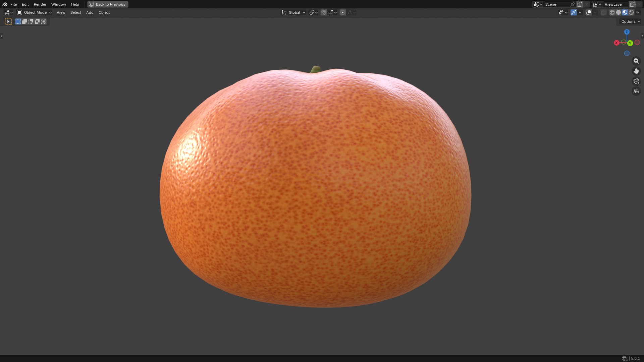The image size is (644, 362).
Task: Open the editor type dropdown
Action: pyautogui.click(x=8, y=12)
